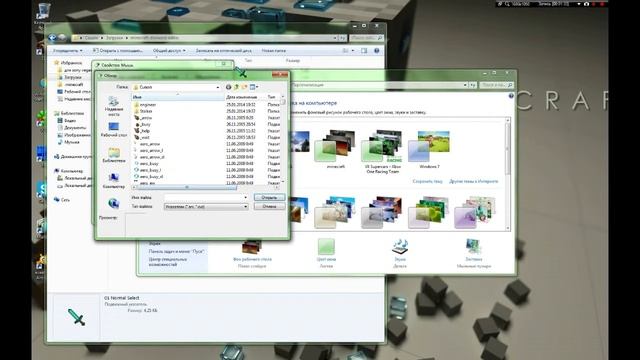Screen dimensions: 640x360
Task: Click Другие темы в Интернете link
Action: [473, 181]
